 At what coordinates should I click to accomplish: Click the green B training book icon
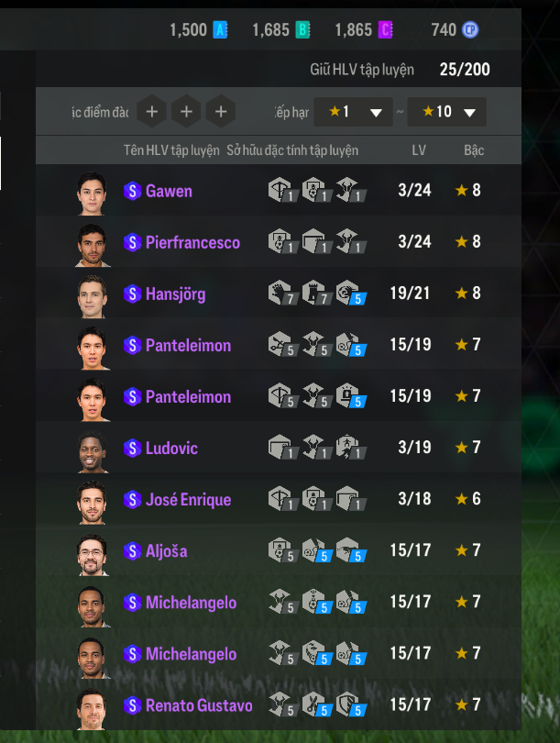303,30
